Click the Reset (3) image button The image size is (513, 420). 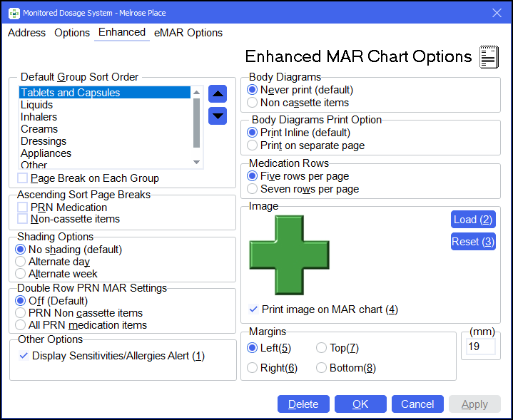[x=472, y=242]
